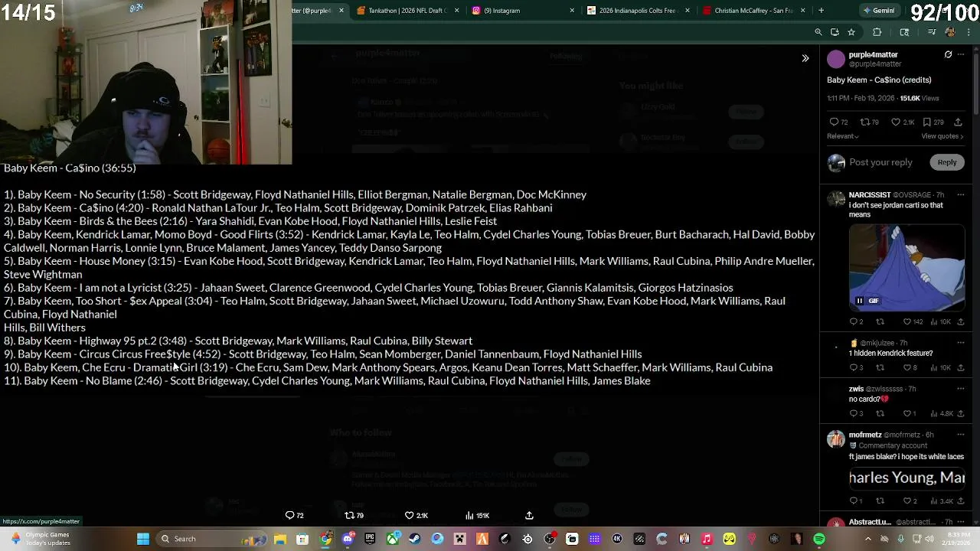This screenshot has height=551, width=980.
Task: Open Xbox app from the taskbar
Action: click(x=392, y=539)
